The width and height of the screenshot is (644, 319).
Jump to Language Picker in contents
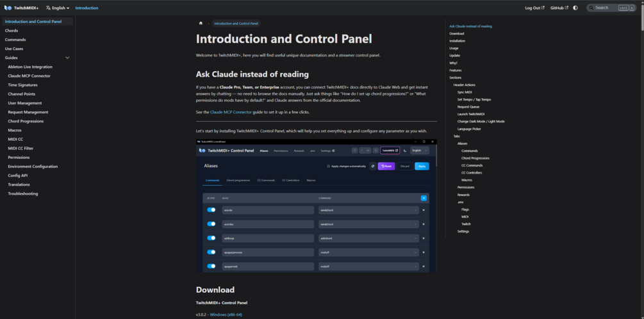[x=469, y=129]
